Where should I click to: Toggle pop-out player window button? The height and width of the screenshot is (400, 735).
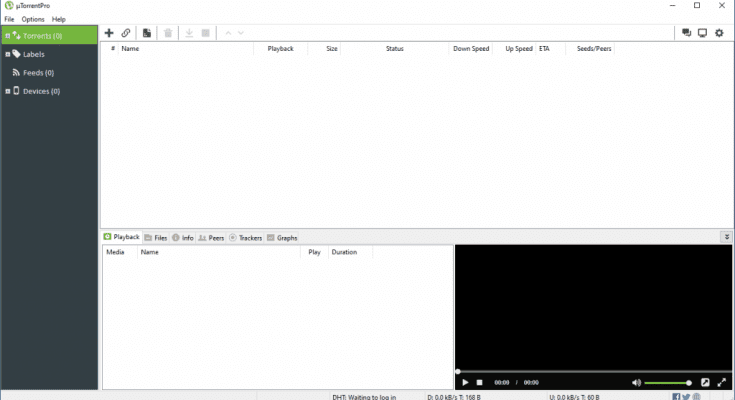coord(705,382)
